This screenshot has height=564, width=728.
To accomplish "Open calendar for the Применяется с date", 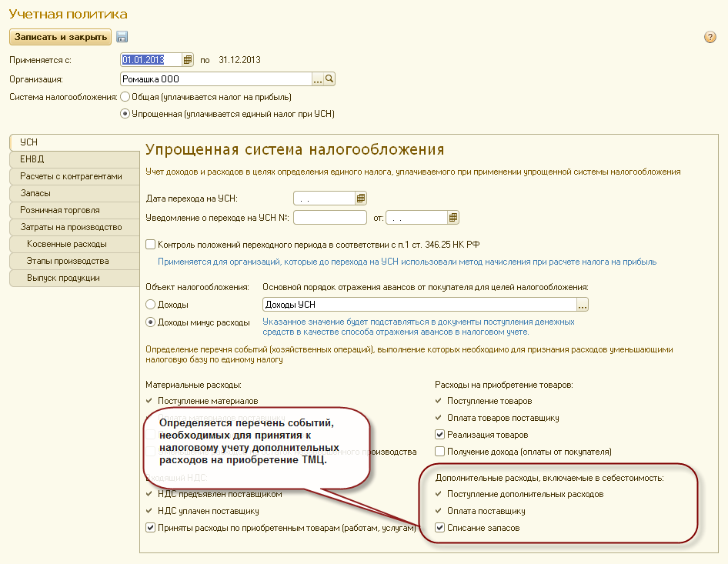I will [x=188, y=60].
